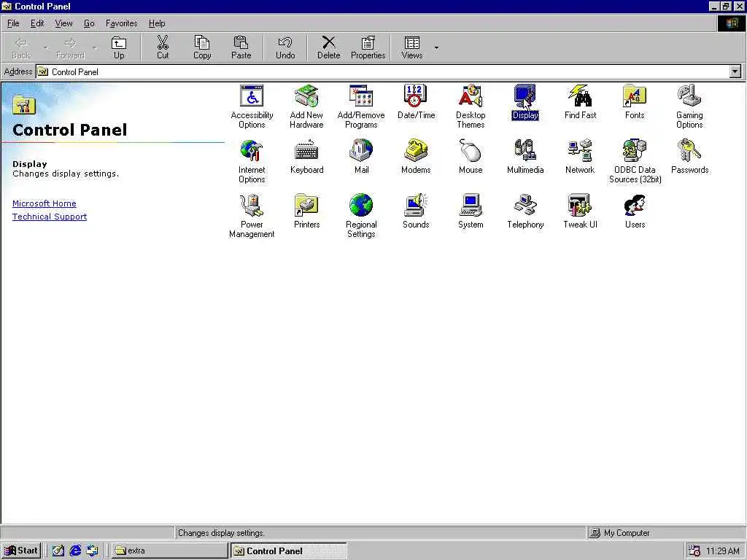The image size is (747, 560).
Task: Open Add/Remove Programs
Action: tap(361, 106)
